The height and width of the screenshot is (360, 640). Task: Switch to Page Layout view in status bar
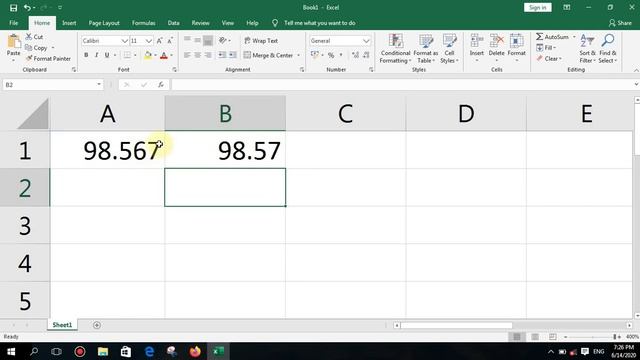535,337
